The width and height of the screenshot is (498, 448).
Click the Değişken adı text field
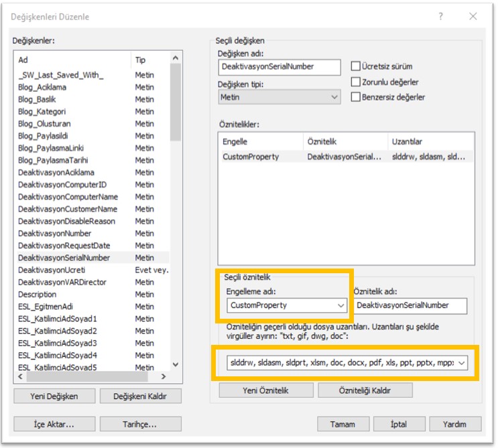coord(279,67)
